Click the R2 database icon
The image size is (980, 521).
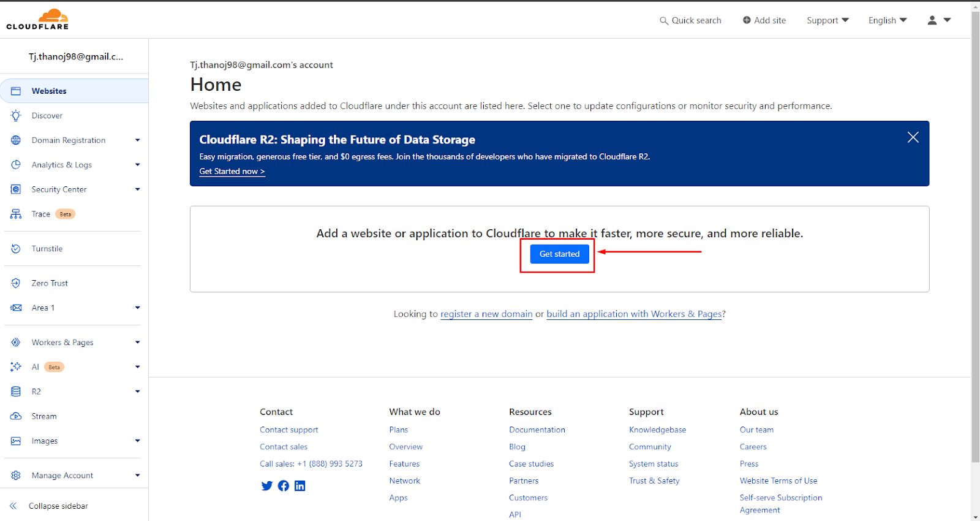coord(16,392)
